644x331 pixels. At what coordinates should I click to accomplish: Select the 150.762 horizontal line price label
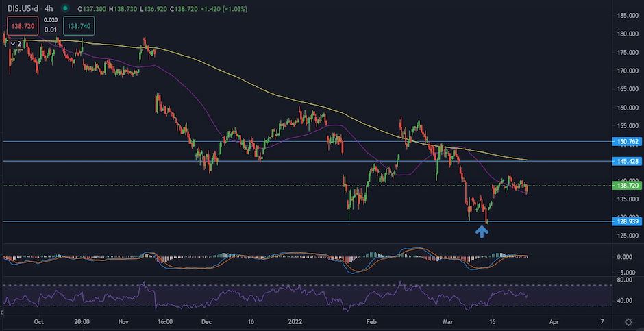(x=626, y=142)
